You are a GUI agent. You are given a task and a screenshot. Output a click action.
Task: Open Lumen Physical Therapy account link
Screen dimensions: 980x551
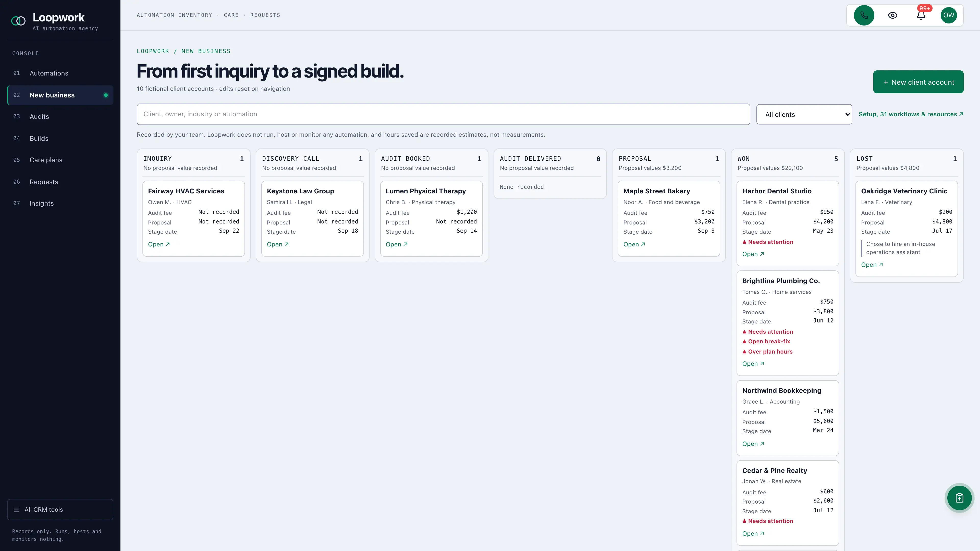[x=396, y=245]
